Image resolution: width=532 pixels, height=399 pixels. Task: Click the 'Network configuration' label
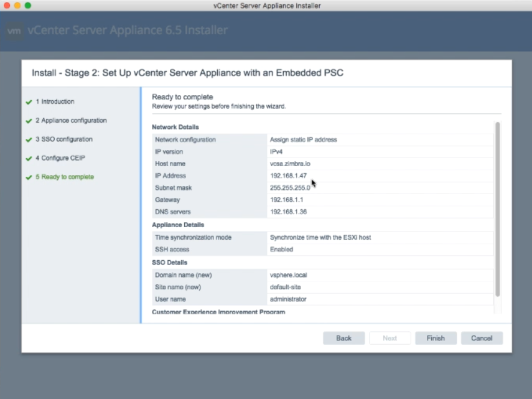click(x=185, y=139)
